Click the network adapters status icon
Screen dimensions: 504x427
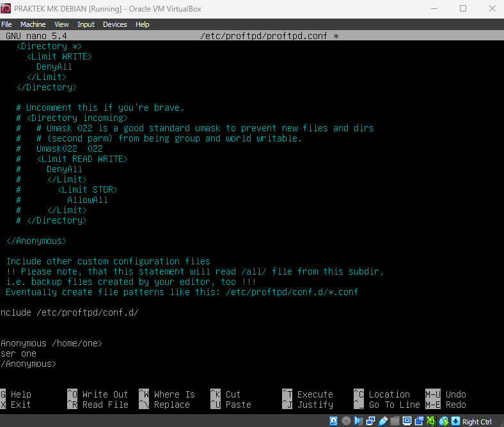click(370, 421)
